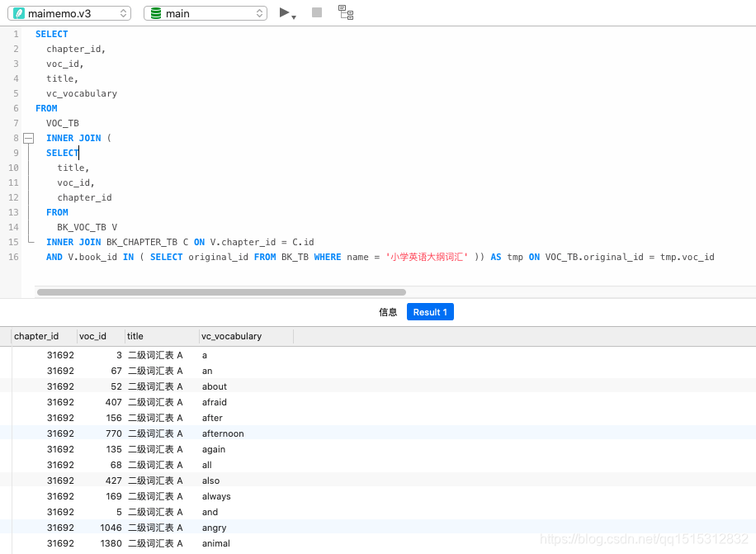Click the stop execution square icon
The height and width of the screenshot is (554, 756).
tap(317, 12)
